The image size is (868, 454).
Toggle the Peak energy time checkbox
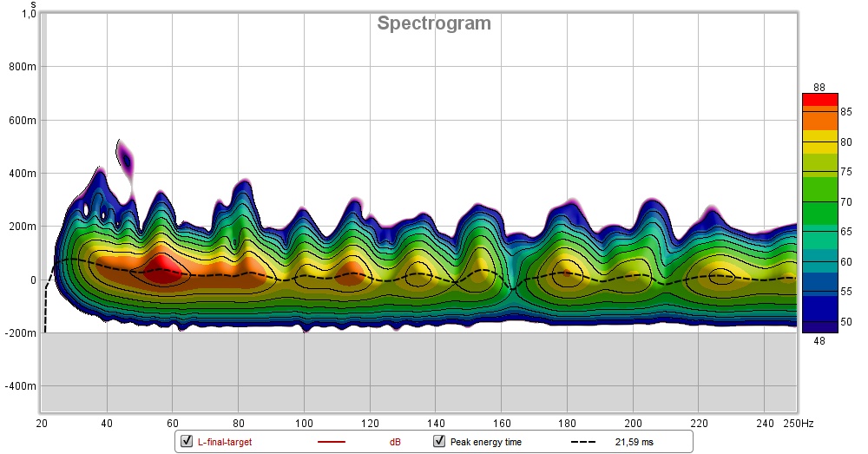coord(439,442)
